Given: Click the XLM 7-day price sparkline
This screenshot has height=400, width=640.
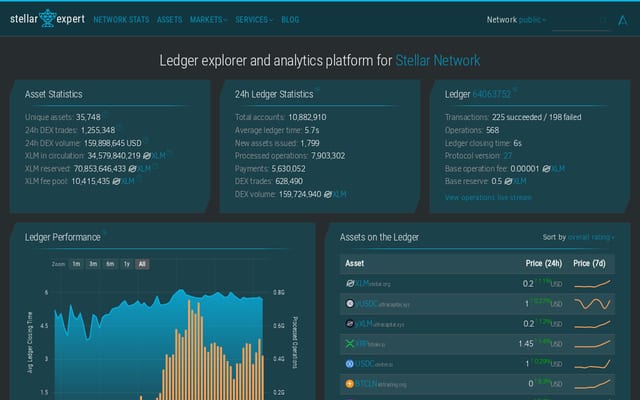Looking at the screenshot, I should point(592,284).
